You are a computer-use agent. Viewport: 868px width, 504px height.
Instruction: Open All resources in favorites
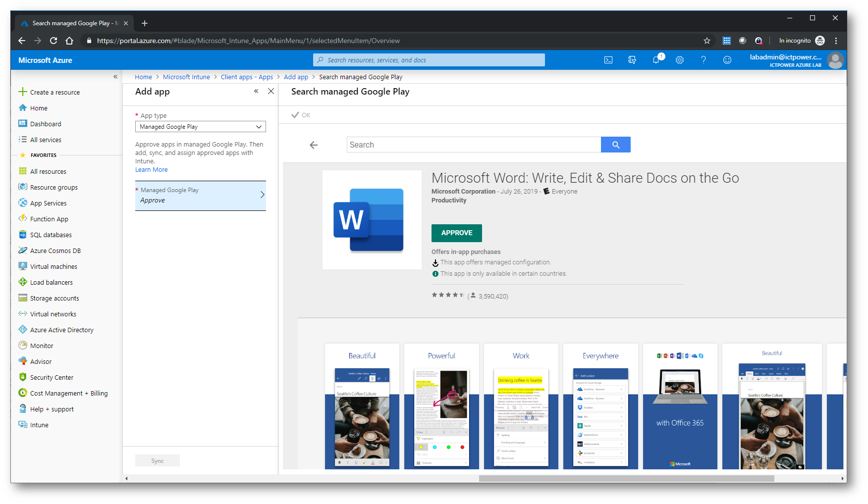[43, 171]
